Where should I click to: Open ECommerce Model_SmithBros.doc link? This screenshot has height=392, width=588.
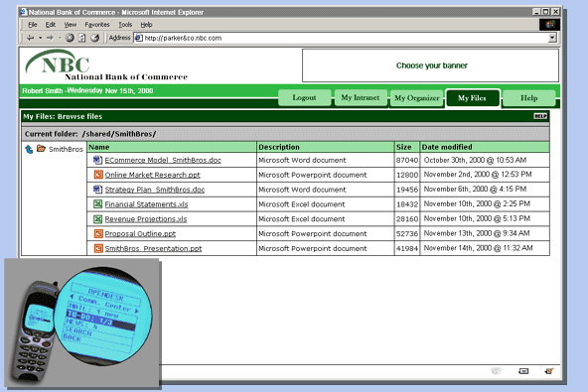163,160
